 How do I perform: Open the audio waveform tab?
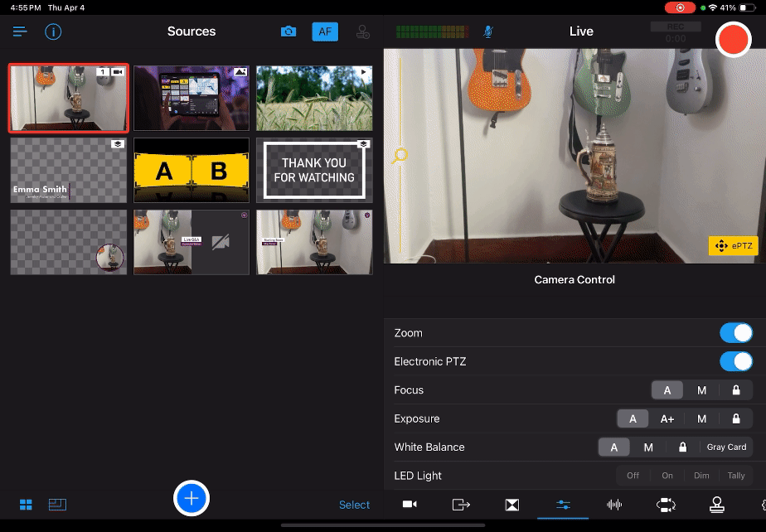[614, 505]
